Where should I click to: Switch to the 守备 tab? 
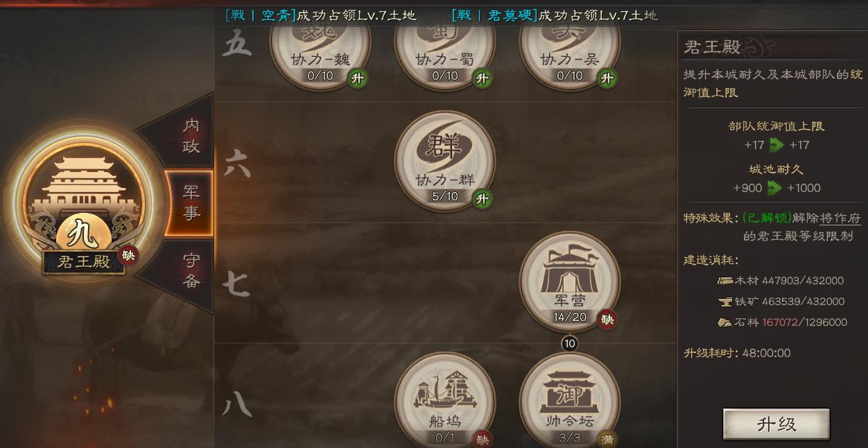(x=190, y=270)
